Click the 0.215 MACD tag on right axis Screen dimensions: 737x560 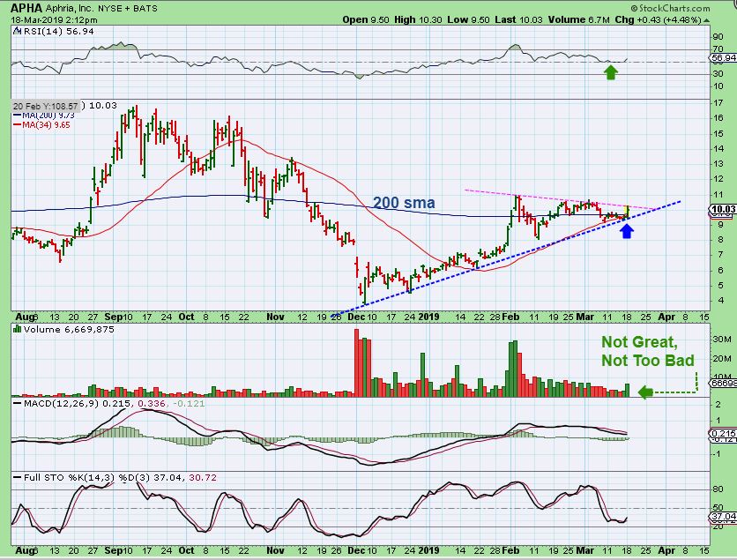(724, 434)
